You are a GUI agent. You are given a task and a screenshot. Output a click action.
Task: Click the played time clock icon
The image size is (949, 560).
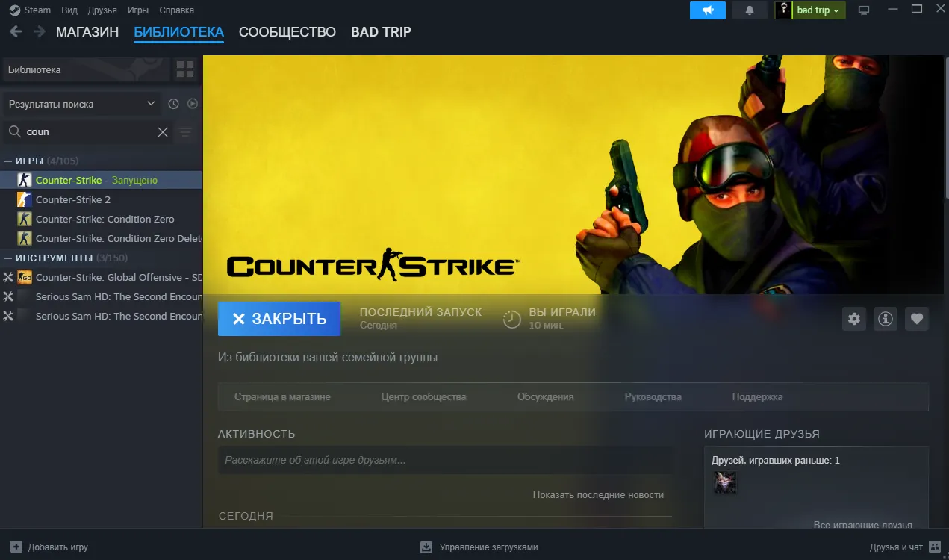[x=511, y=319]
